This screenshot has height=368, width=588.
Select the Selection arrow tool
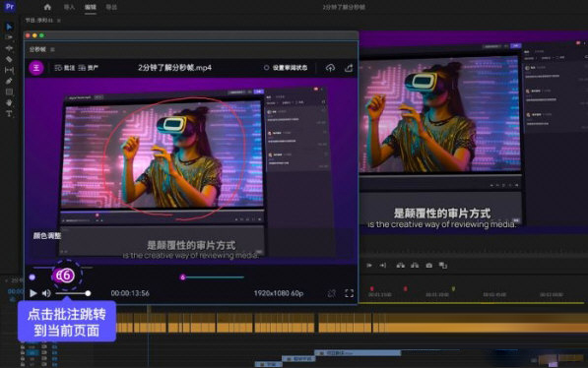9,27
